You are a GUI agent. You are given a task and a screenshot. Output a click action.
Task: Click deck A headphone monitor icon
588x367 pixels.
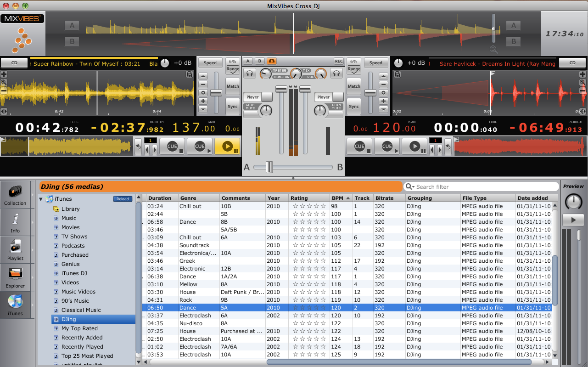(x=250, y=73)
